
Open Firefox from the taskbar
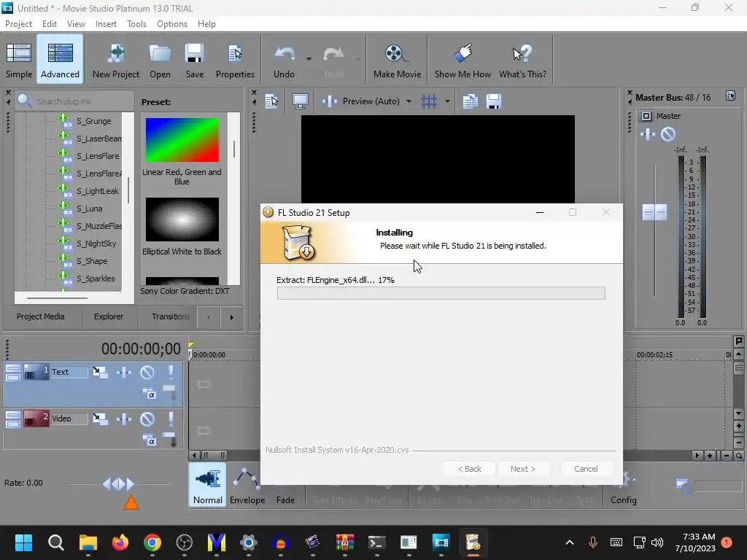pos(120,542)
